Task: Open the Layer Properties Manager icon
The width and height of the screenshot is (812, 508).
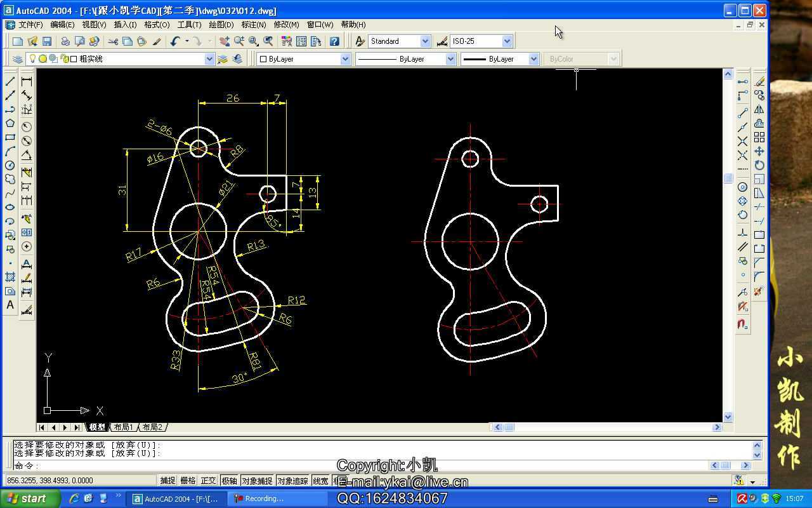Action: tap(18, 58)
